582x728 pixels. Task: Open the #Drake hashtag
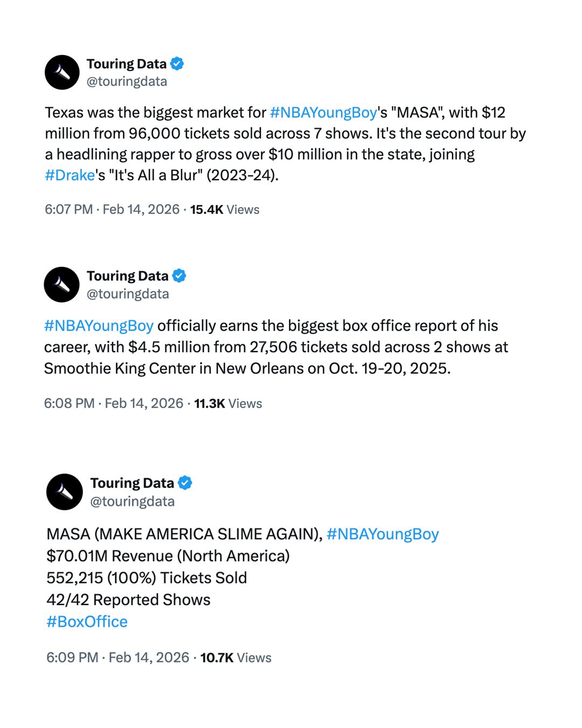coord(70,175)
